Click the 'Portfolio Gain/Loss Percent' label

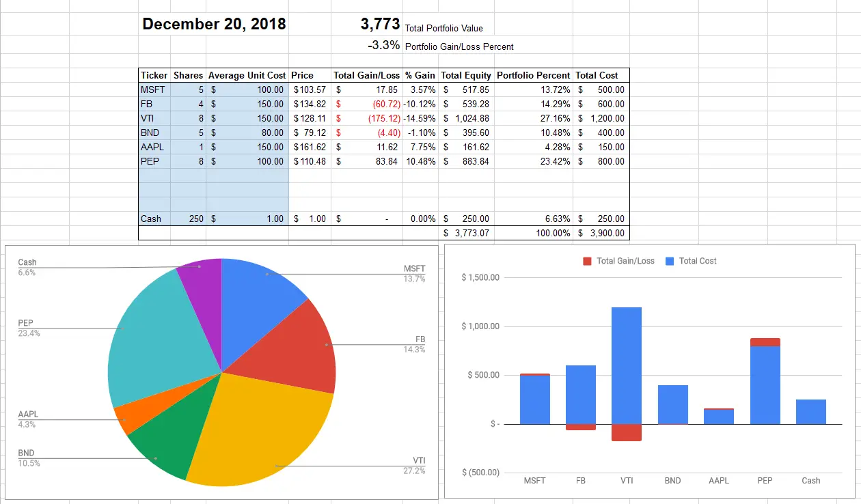(459, 46)
